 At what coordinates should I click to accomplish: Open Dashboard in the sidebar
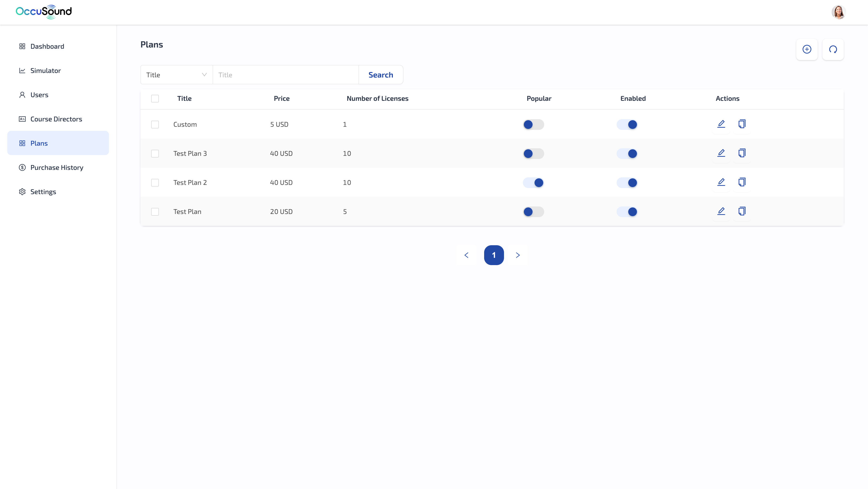58,46
